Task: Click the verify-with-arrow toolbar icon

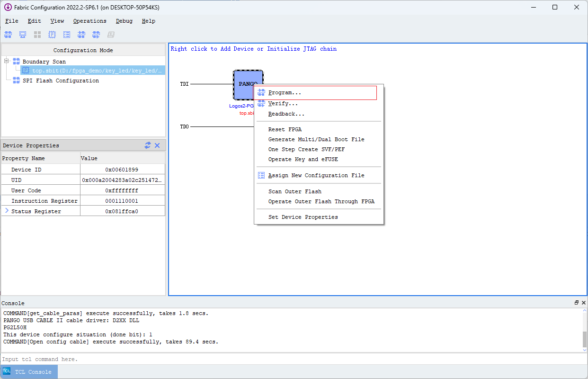Action: coord(96,34)
